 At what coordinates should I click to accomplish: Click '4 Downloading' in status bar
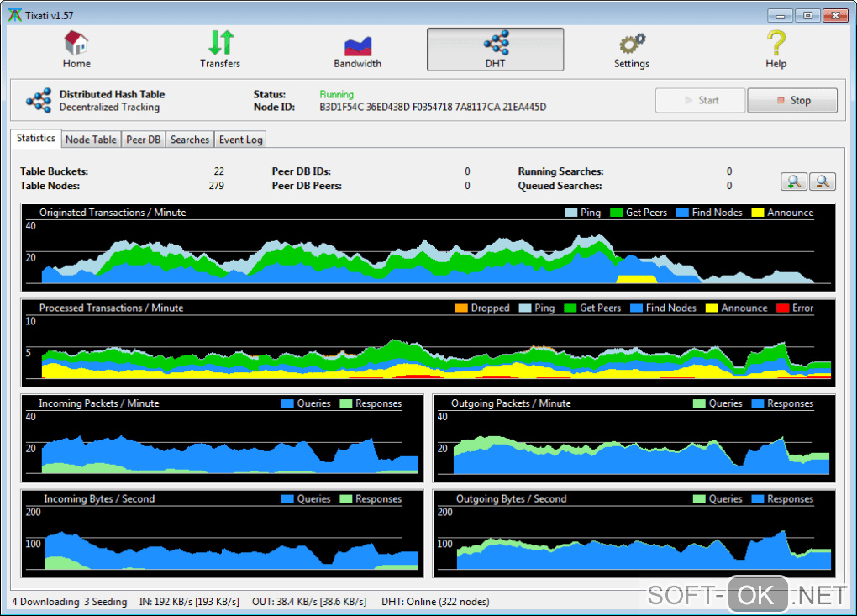[45, 601]
